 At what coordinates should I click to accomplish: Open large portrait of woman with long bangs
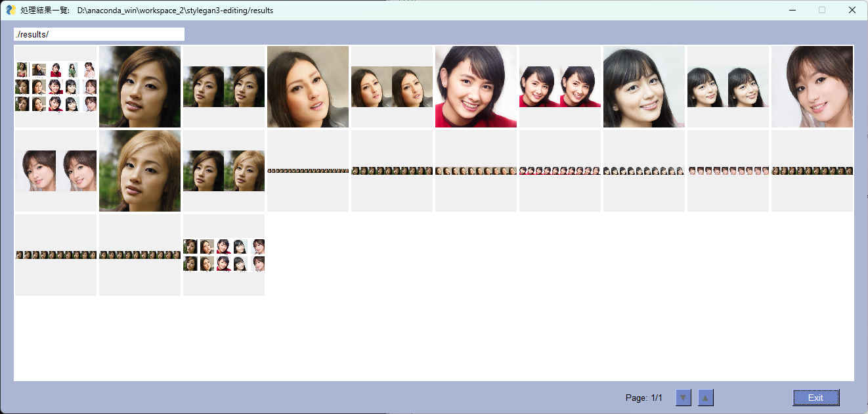click(x=644, y=87)
